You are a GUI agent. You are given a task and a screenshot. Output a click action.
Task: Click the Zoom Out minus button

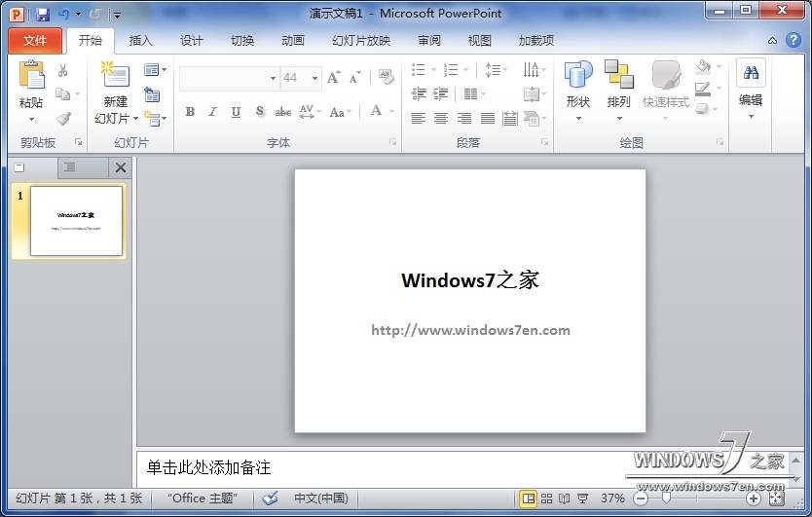pyautogui.click(x=641, y=499)
